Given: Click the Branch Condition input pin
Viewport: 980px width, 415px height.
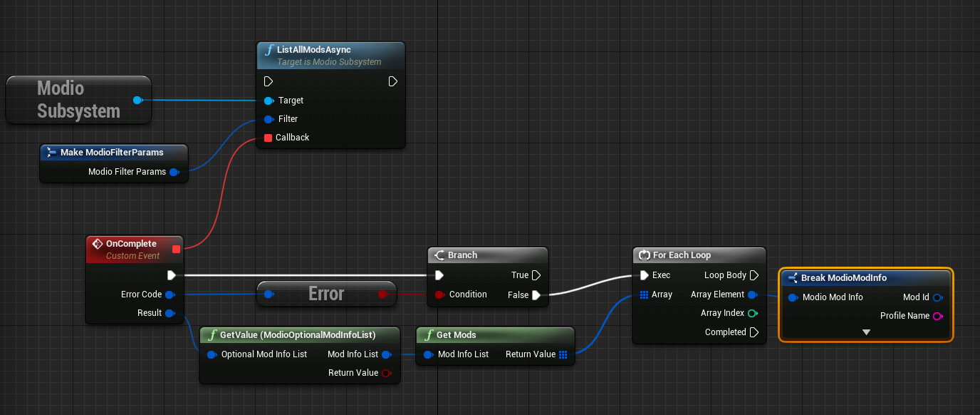Looking at the screenshot, I should (439, 294).
